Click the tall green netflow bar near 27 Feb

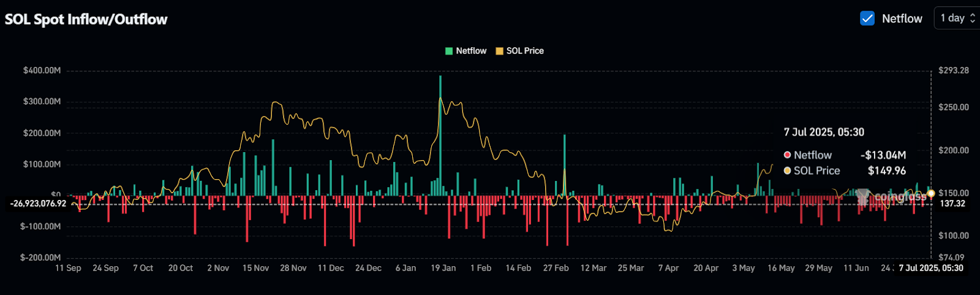click(x=564, y=166)
